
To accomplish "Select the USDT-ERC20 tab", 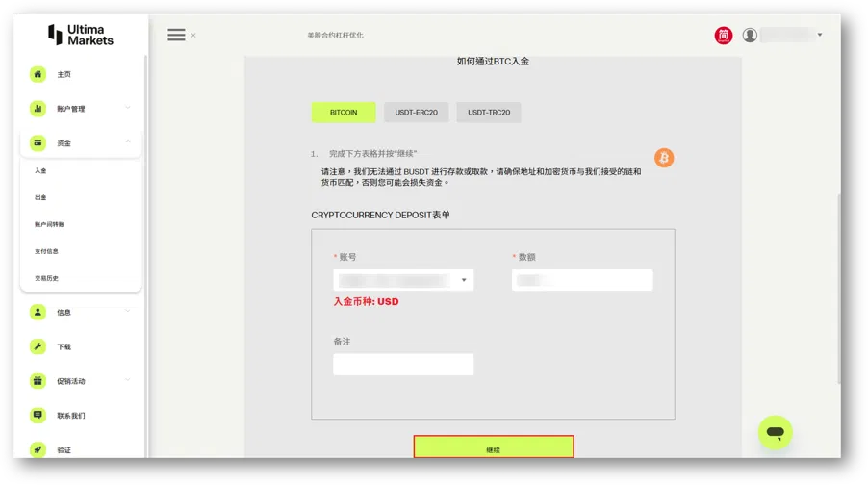I will click(x=417, y=113).
